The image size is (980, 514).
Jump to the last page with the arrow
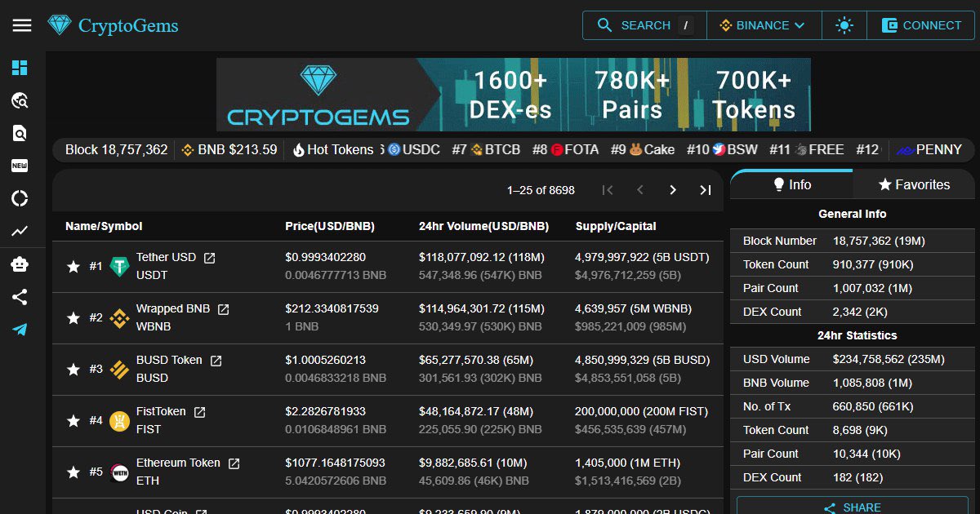705,189
